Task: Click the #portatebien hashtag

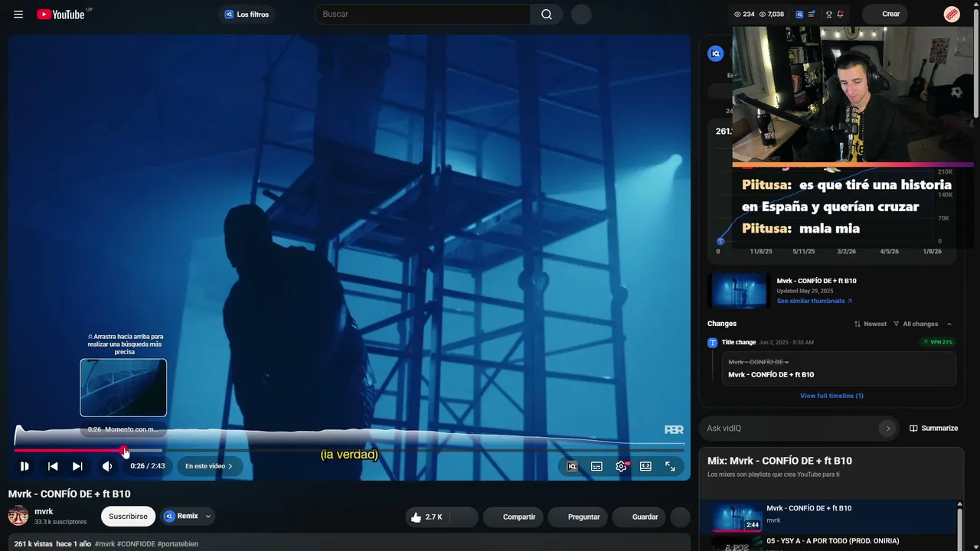Action: tap(178, 544)
